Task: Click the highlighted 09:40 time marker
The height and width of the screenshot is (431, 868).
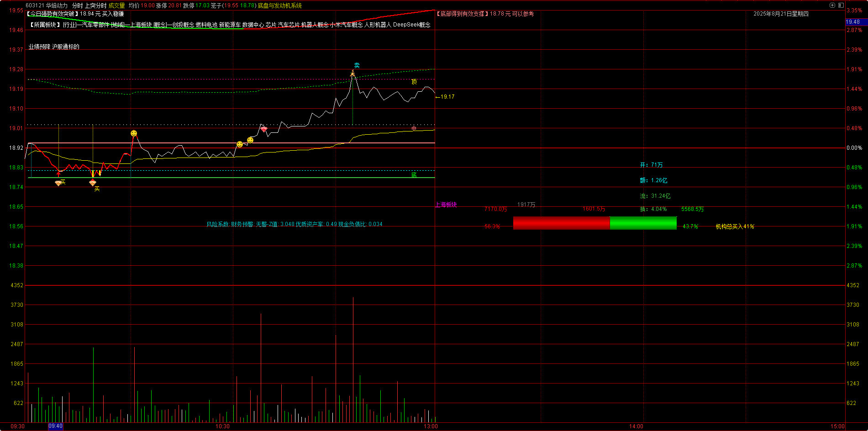Action: pos(55,426)
